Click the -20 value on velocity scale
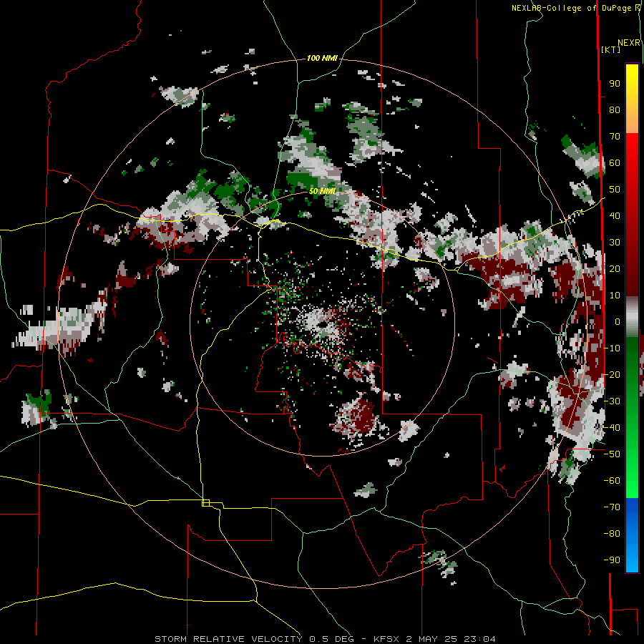This screenshot has height=644, width=644. 612,375
